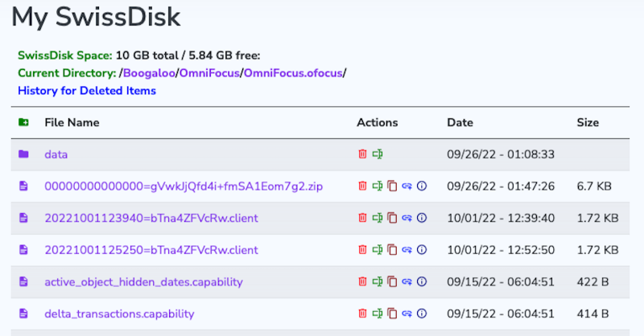Select the 422 B size value
This screenshot has height=336, width=644.
click(592, 282)
